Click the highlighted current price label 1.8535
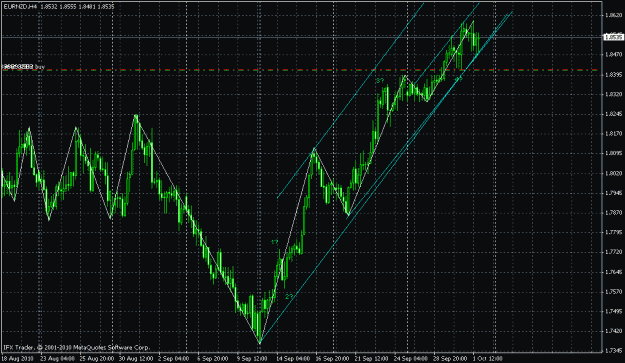Image resolution: width=625 pixels, height=363 pixels. point(614,37)
